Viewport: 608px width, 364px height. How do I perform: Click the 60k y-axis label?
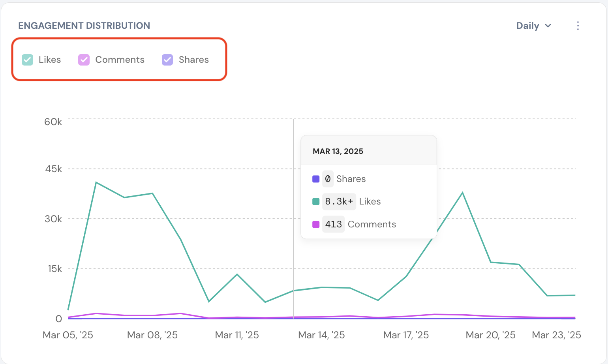(x=53, y=122)
